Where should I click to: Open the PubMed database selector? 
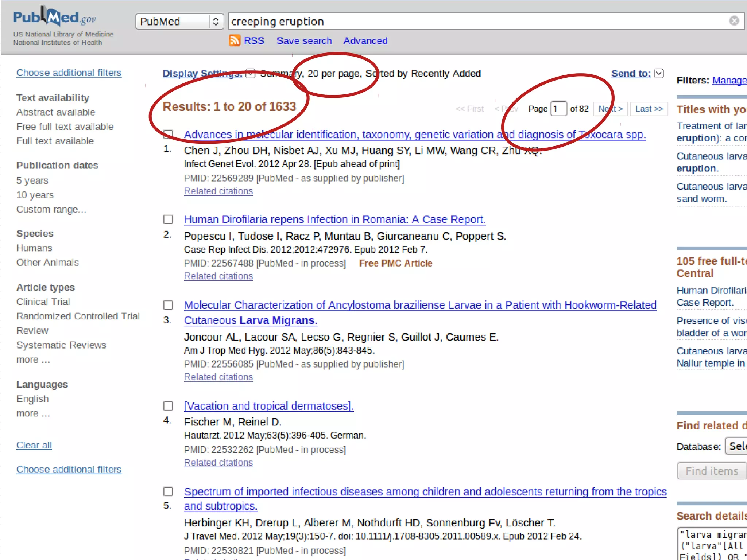pyautogui.click(x=179, y=21)
